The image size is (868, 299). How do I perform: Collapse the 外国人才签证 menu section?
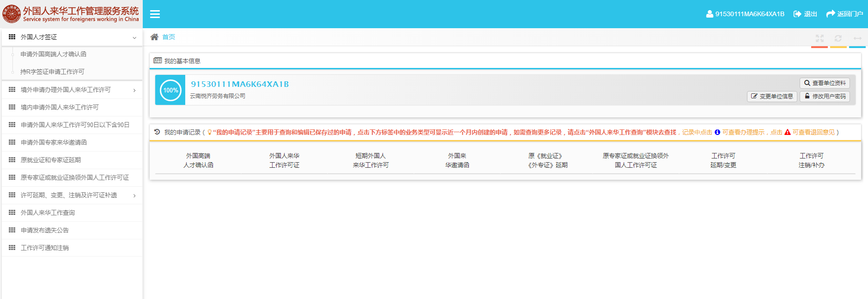[x=134, y=37]
